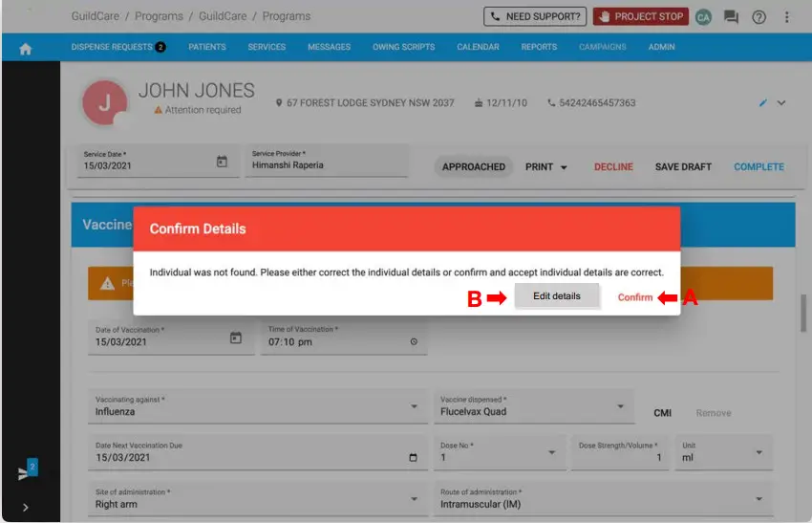812x523 pixels.
Task: Click the Decline button
Action: [613, 167]
